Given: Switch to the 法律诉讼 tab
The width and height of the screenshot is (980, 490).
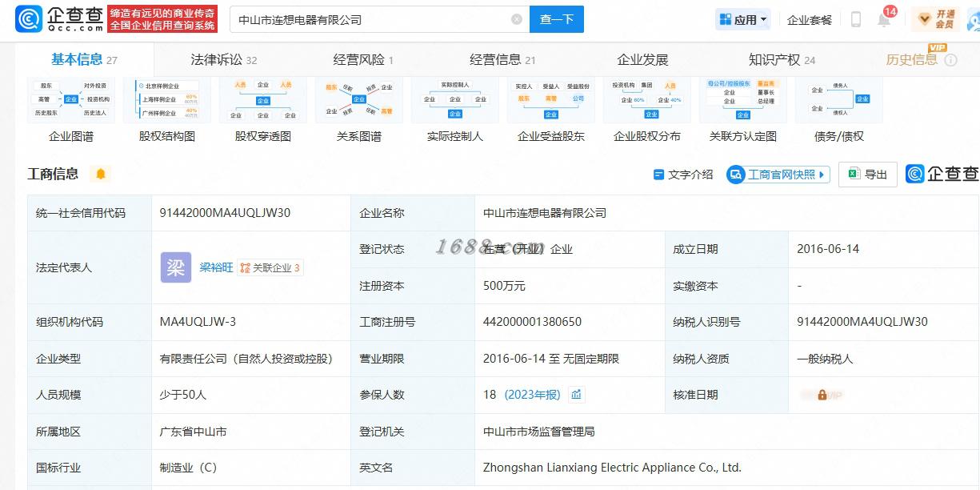Looking at the screenshot, I should 224,59.
